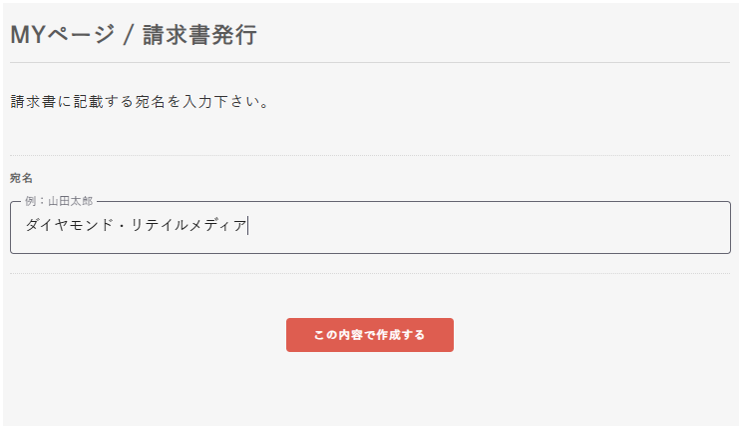Click the 請求書発行 heading text
739x427 pixels.
pos(200,35)
